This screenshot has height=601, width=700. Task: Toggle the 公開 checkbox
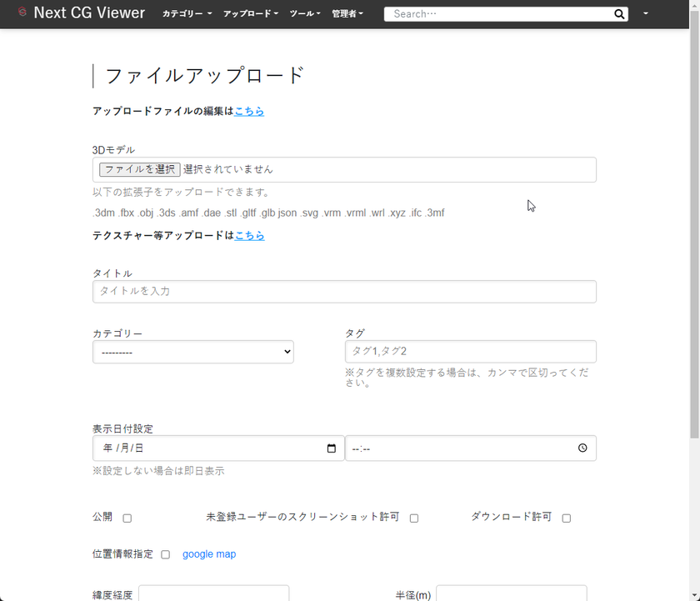127,518
